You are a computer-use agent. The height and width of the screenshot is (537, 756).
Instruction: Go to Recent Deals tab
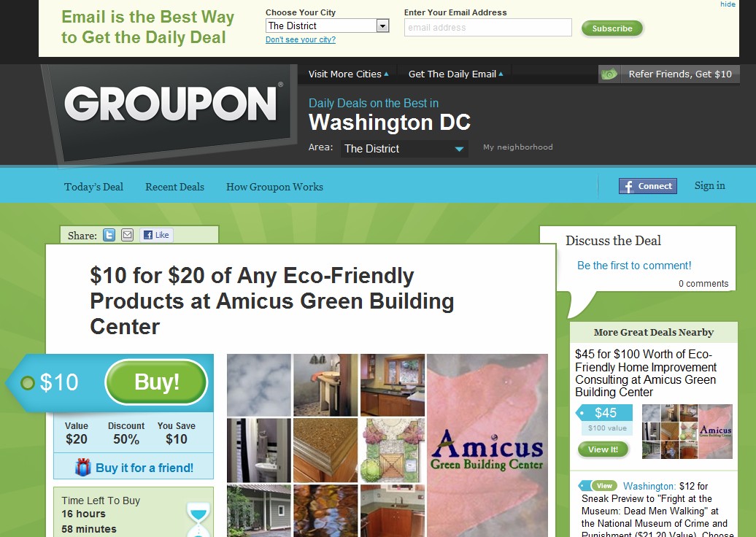(174, 187)
